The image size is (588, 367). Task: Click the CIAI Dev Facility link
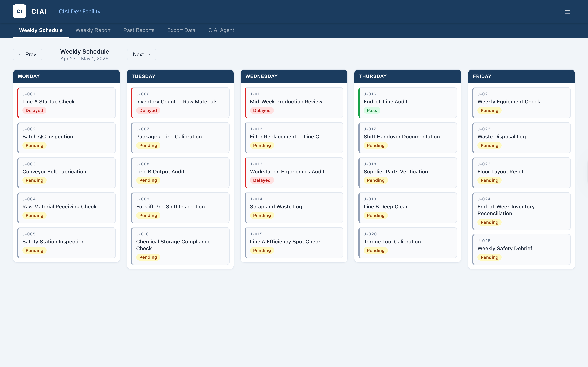click(x=80, y=11)
